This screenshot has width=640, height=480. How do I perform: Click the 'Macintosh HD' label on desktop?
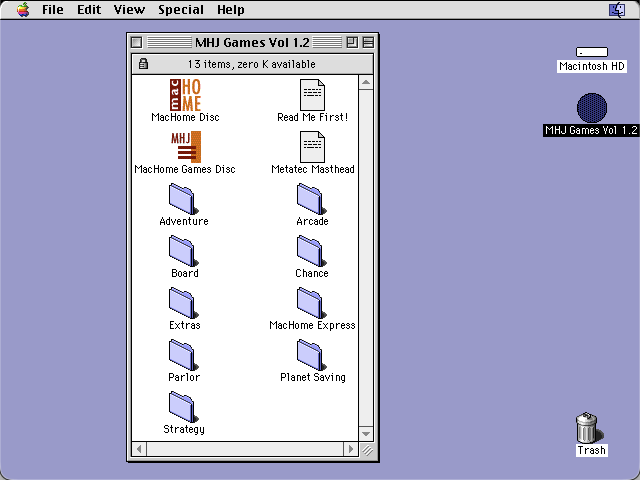[x=592, y=66]
